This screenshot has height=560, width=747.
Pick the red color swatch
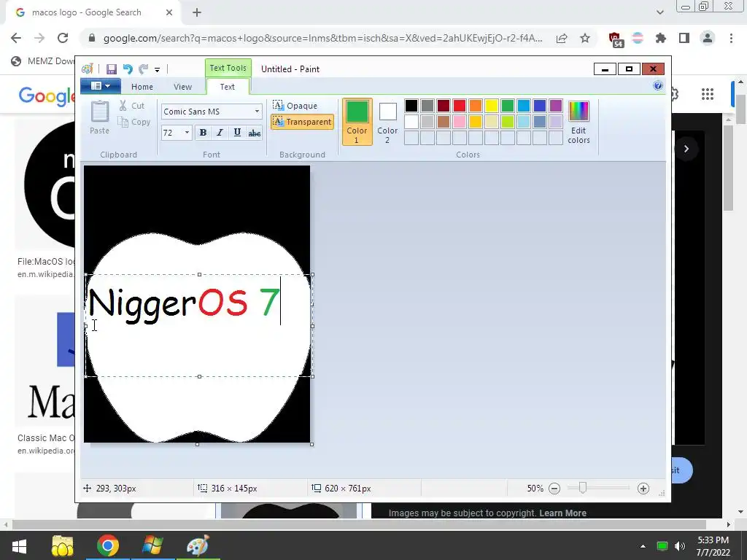pos(460,106)
